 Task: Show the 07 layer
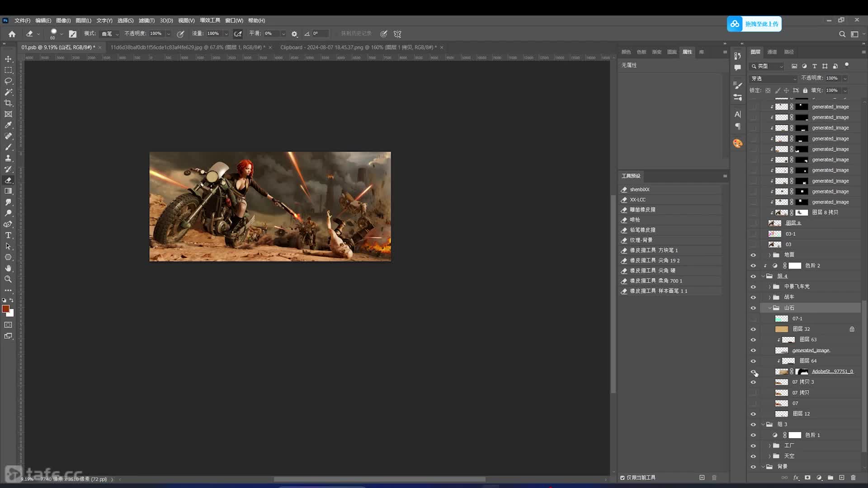[753, 404]
